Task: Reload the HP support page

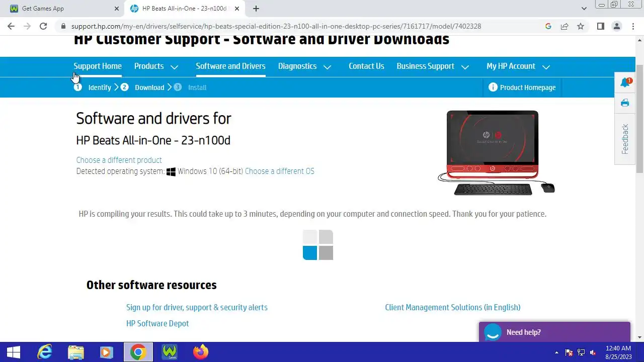Action: point(43,26)
